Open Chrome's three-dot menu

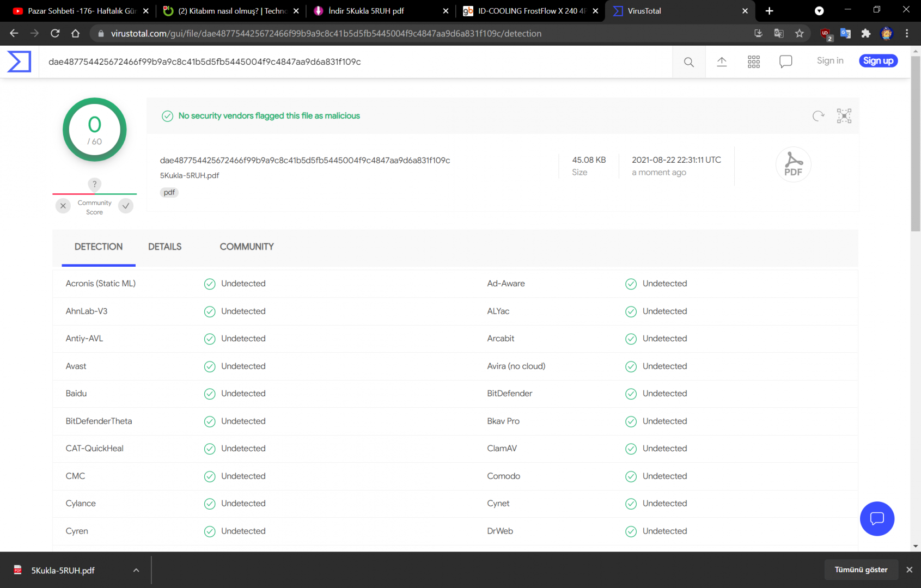click(x=907, y=33)
